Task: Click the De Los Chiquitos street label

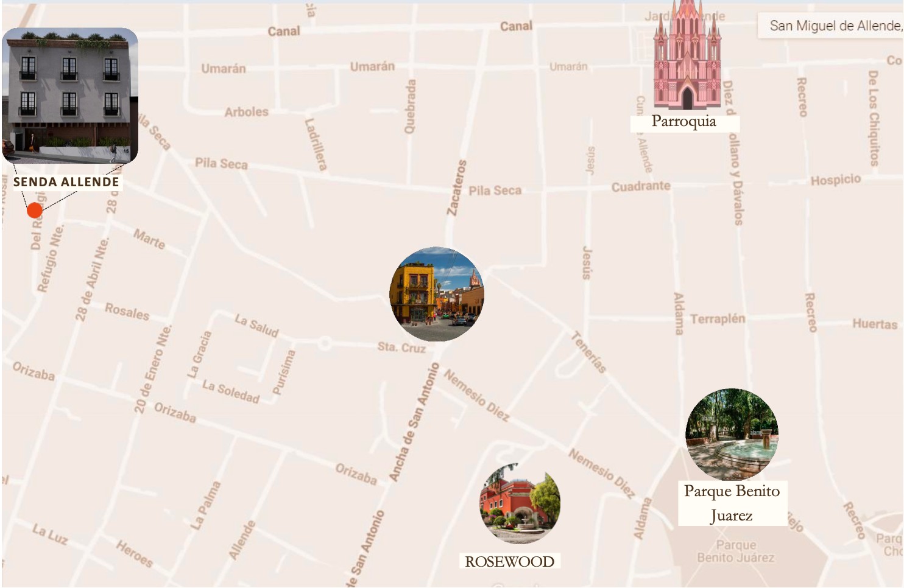Action: click(874, 118)
